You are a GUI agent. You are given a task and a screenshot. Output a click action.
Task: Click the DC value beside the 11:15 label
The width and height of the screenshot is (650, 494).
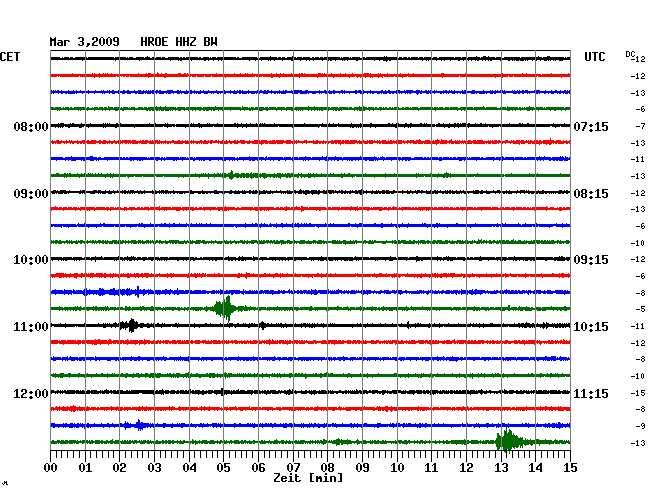pyautogui.click(x=638, y=393)
